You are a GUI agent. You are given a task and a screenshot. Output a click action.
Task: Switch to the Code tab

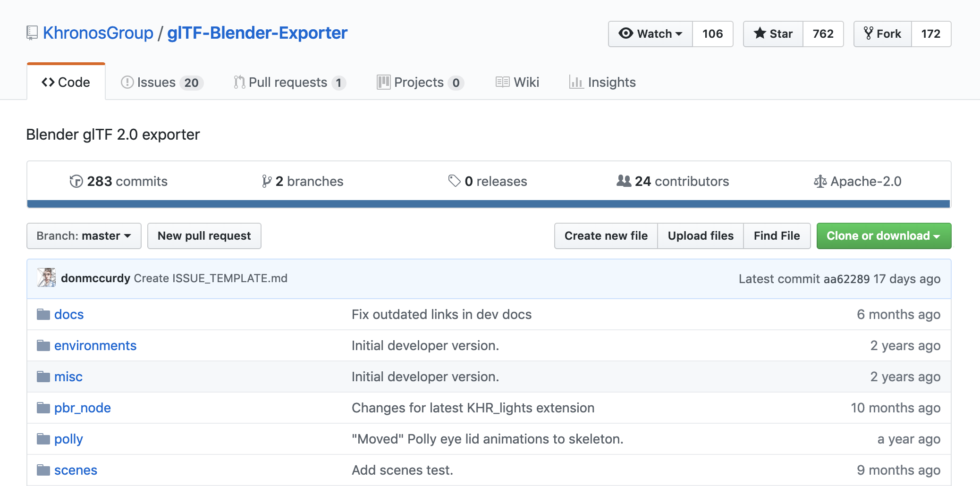click(66, 82)
